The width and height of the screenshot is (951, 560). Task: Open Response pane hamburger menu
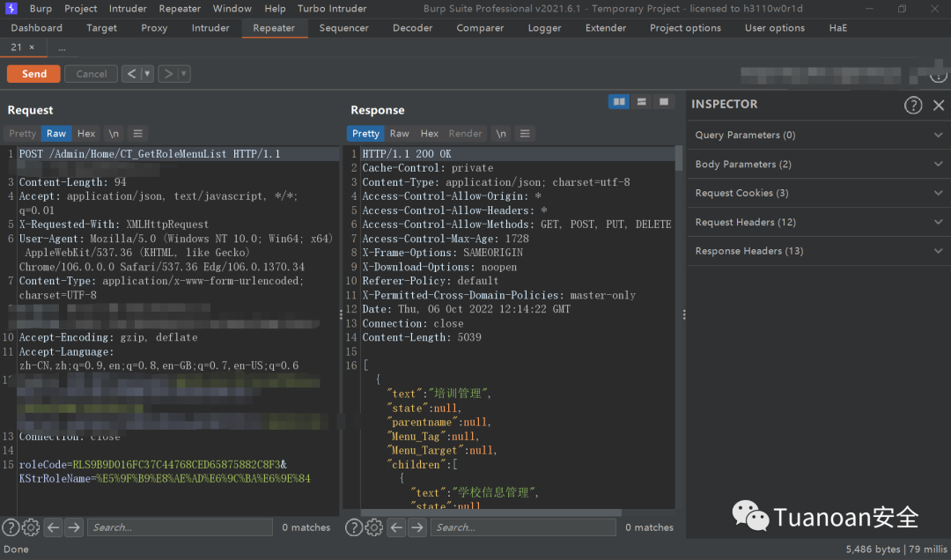click(x=525, y=134)
